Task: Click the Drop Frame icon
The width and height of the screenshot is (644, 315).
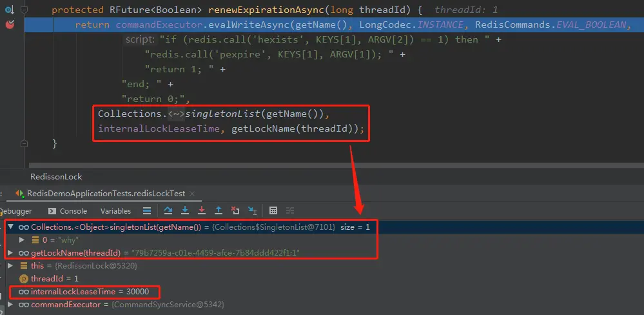Action: [235, 210]
